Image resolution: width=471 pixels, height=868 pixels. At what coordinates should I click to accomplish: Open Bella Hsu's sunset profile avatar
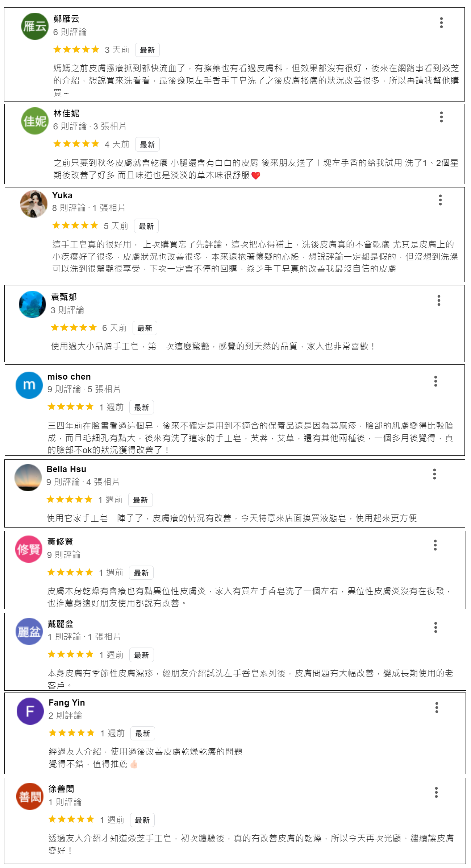click(28, 478)
